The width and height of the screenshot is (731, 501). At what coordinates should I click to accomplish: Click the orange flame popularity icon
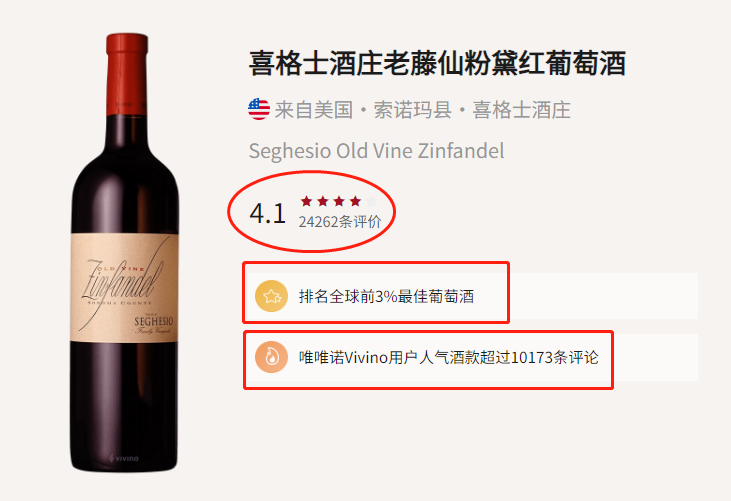271,357
